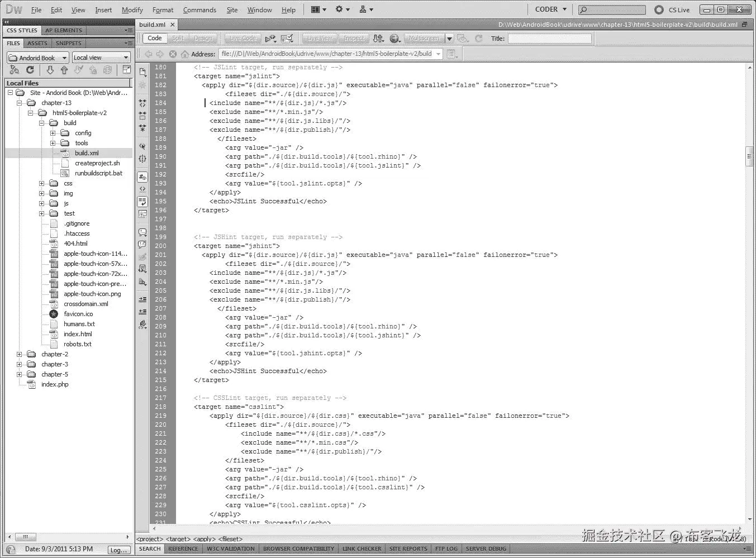Open Local view dropdown
The image size is (756, 558).
(101, 58)
